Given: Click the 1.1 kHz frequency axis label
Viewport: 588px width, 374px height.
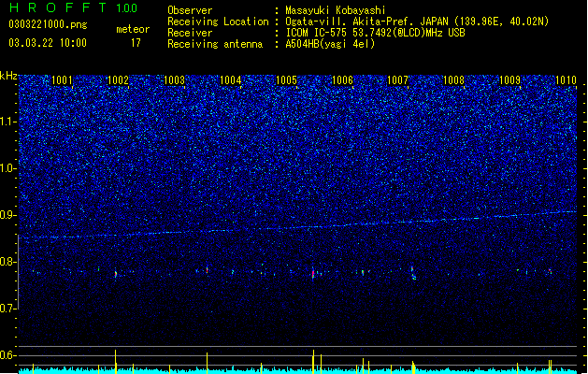Looking at the screenshot, I should 9,122.
